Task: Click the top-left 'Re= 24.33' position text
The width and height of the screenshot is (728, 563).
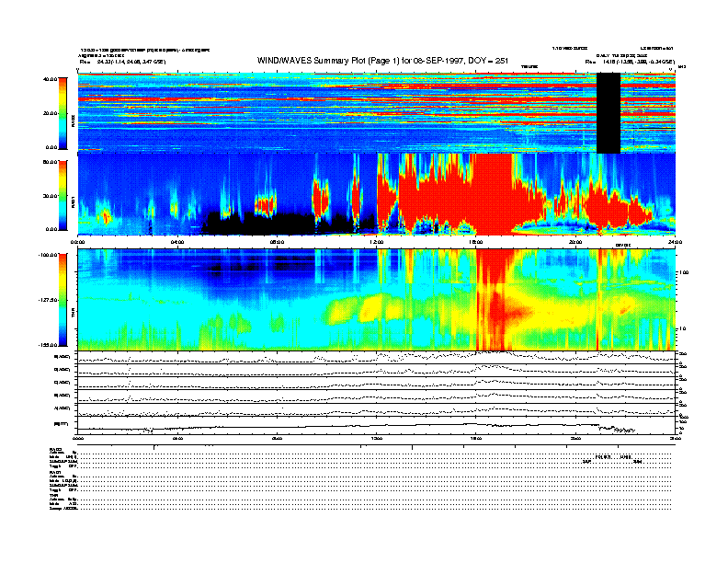Action: pyautogui.click(x=122, y=62)
